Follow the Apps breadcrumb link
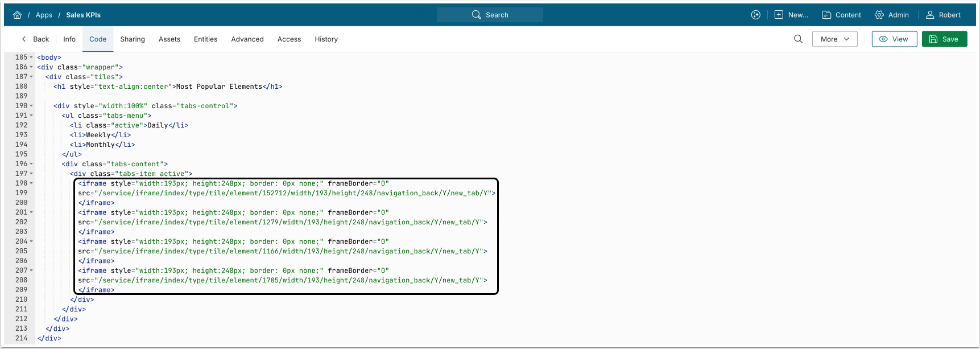980x349 pixels. pyautogui.click(x=44, y=15)
